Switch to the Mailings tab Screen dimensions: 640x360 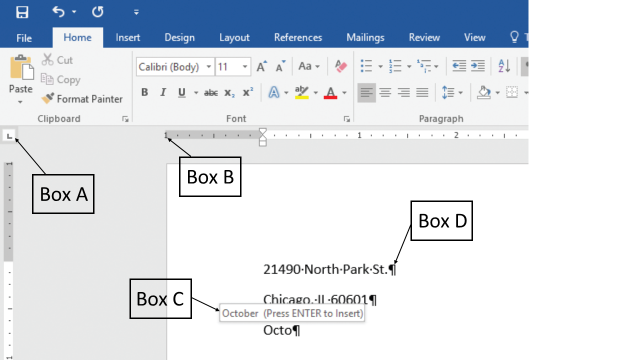point(365,38)
